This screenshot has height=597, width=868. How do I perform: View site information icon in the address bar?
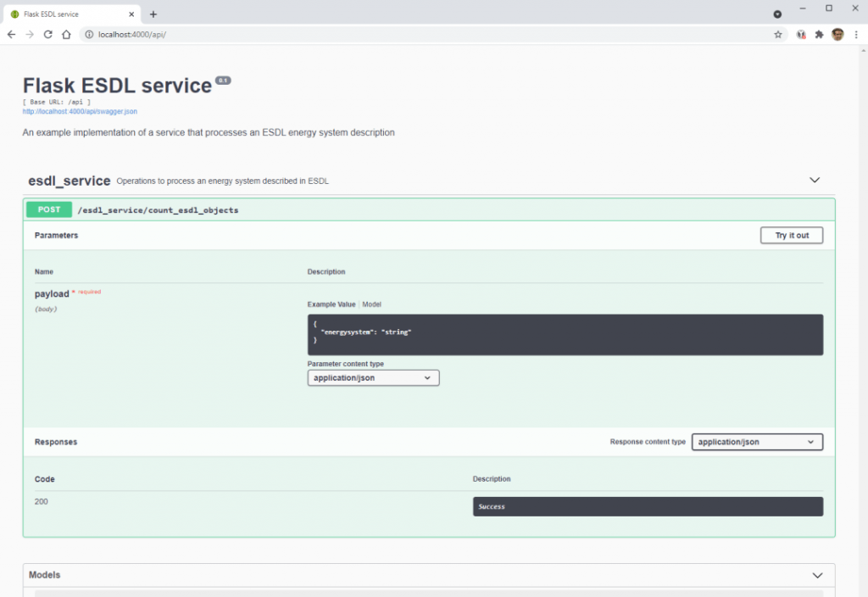[89, 34]
